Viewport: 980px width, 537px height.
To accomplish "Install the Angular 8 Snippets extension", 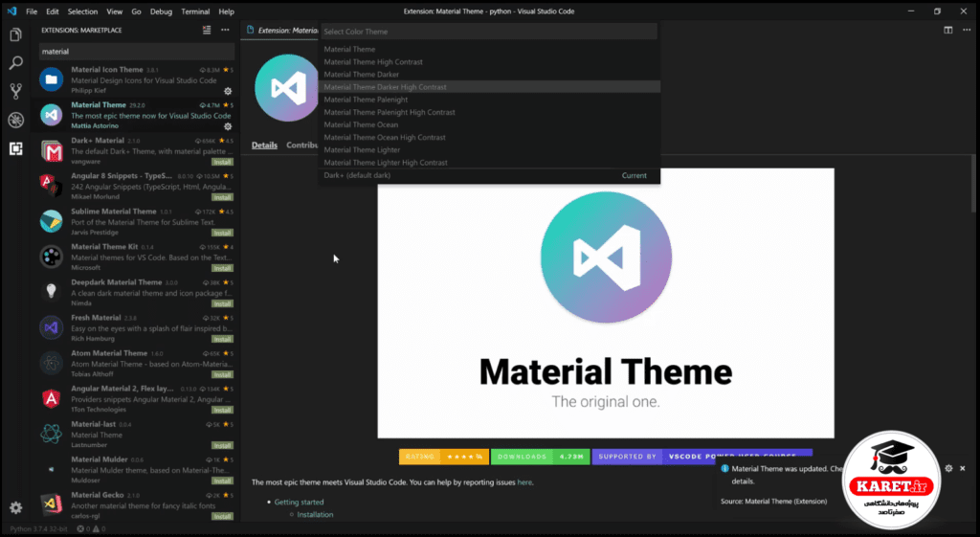I will coord(222,197).
